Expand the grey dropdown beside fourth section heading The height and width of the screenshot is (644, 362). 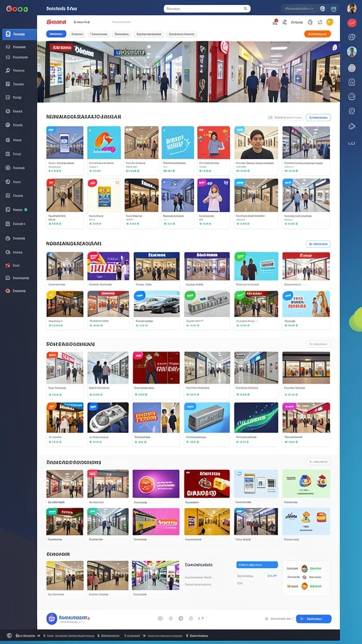tap(318, 462)
